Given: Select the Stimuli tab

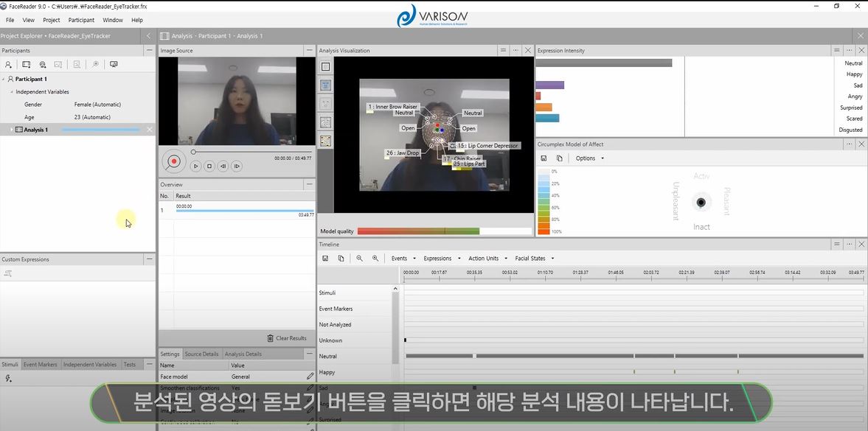Looking at the screenshot, I should click(10, 365).
